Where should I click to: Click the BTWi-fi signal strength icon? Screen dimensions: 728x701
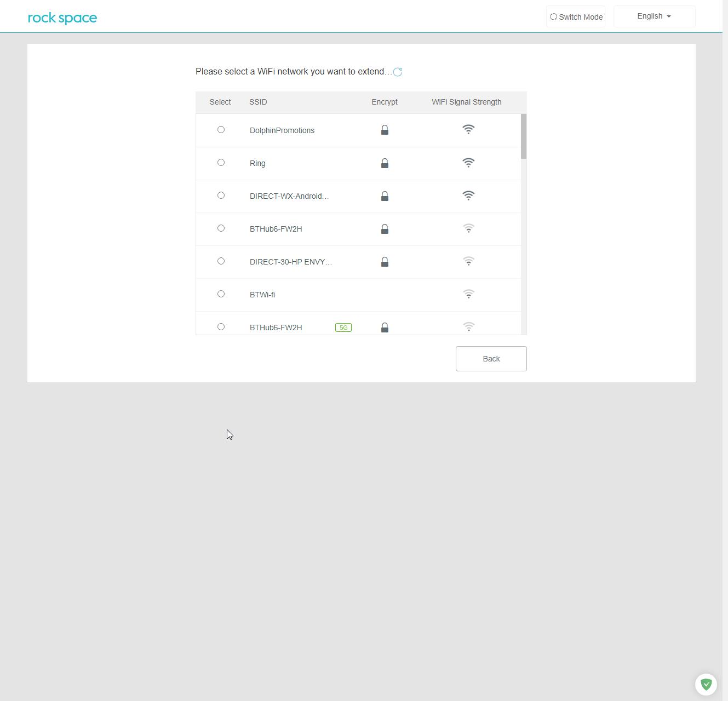468,294
